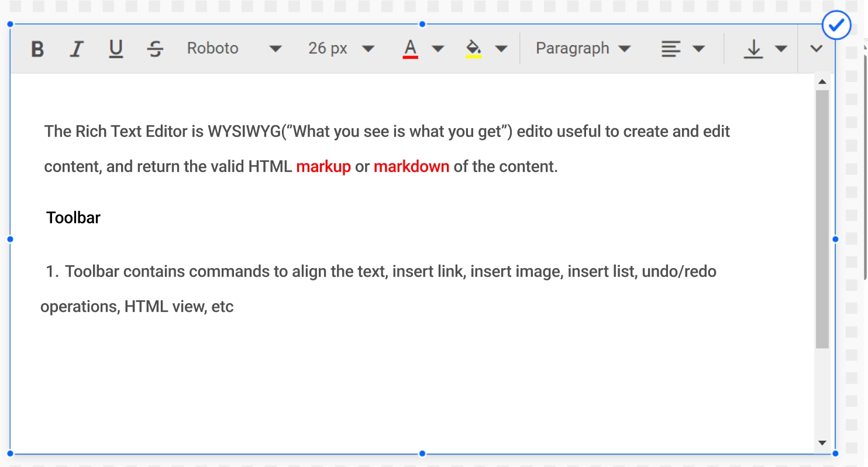Click the Toolbar heading in editor
The width and height of the screenshot is (868, 467).
[x=74, y=218]
